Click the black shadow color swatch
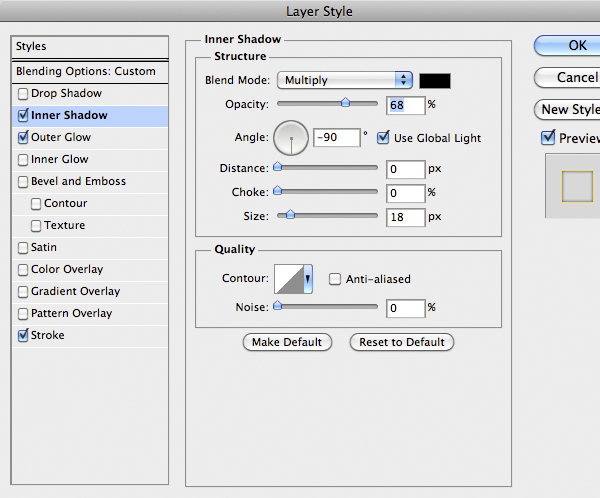This screenshot has height=498, width=600. (435, 80)
